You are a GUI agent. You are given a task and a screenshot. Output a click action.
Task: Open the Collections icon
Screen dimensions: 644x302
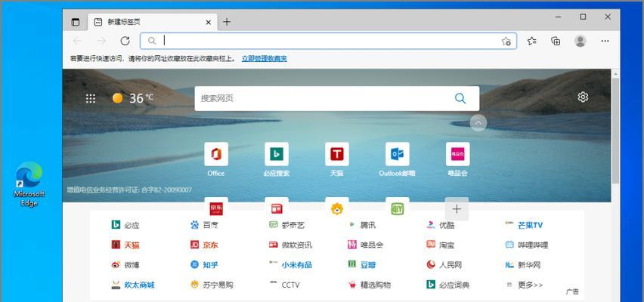coord(556,41)
